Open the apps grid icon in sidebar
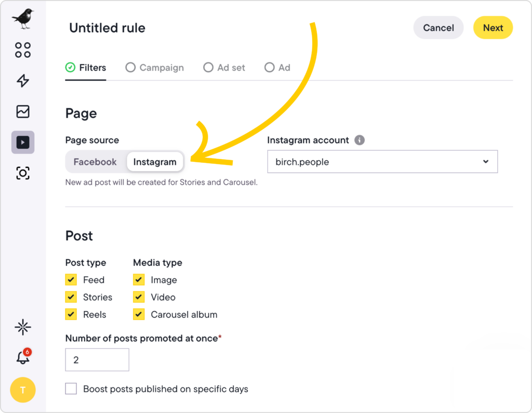 click(22, 50)
